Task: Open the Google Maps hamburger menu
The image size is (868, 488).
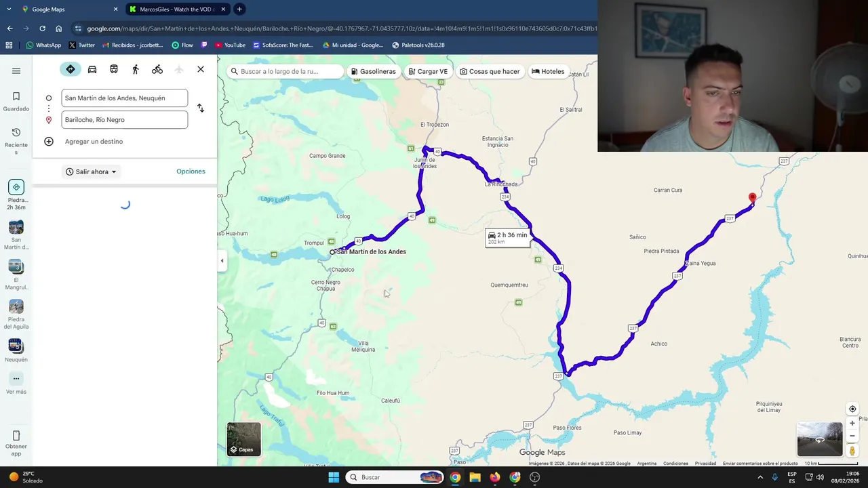Action: point(16,70)
